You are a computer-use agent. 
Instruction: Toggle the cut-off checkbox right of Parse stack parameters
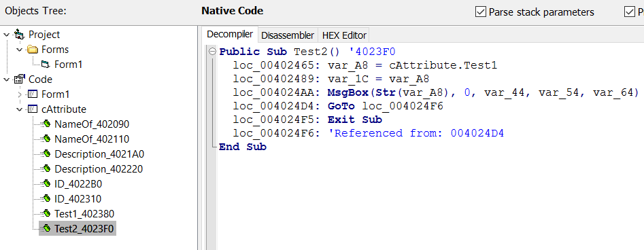pyautogui.click(x=630, y=12)
